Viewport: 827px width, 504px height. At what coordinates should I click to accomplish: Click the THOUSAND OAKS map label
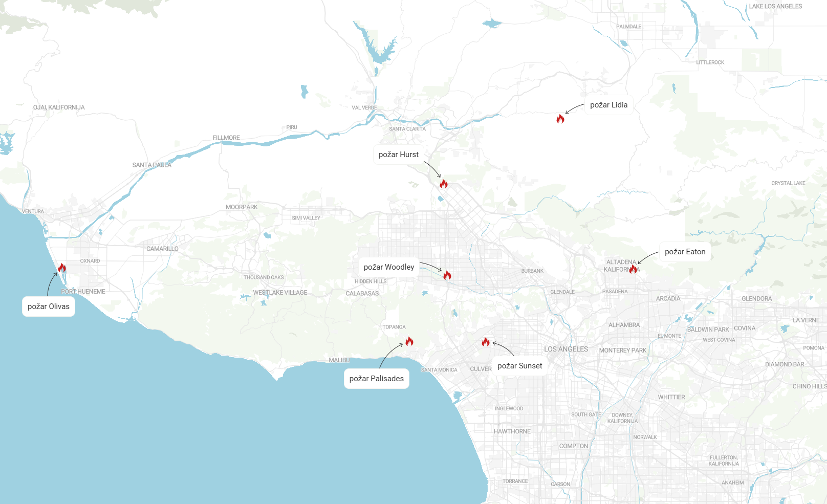(x=264, y=277)
